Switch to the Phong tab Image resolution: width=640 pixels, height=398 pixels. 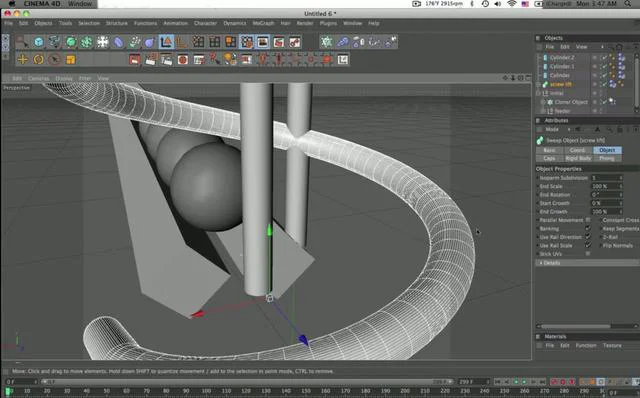(607, 158)
